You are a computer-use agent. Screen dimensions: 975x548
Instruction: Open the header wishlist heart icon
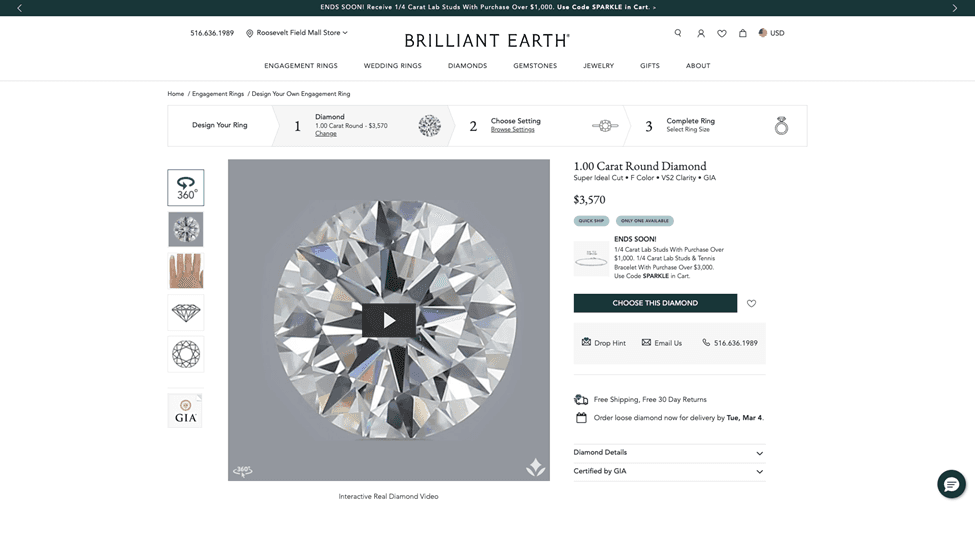pyautogui.click(x=722, y=34)
